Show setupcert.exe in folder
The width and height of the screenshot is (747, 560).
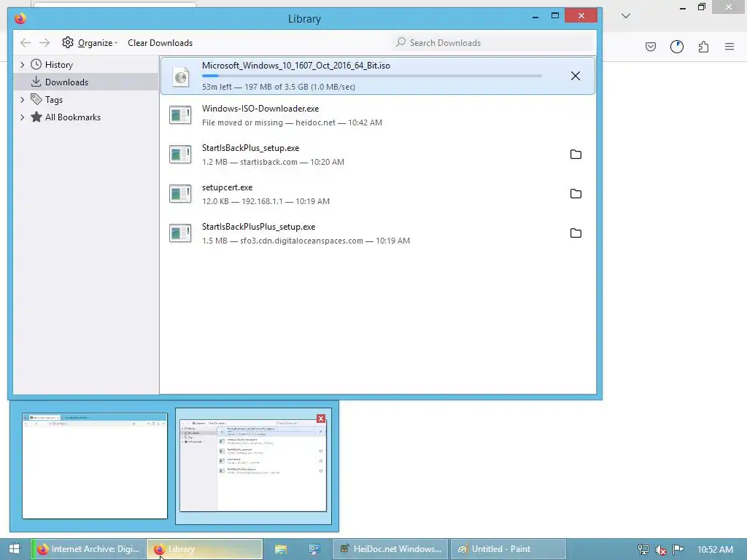(576, 194)
